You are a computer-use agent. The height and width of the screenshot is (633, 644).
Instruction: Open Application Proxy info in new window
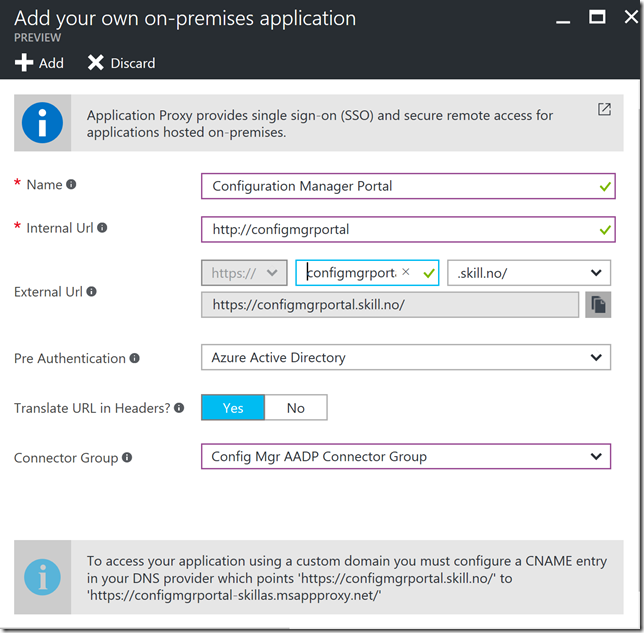[x=604, y=110]
